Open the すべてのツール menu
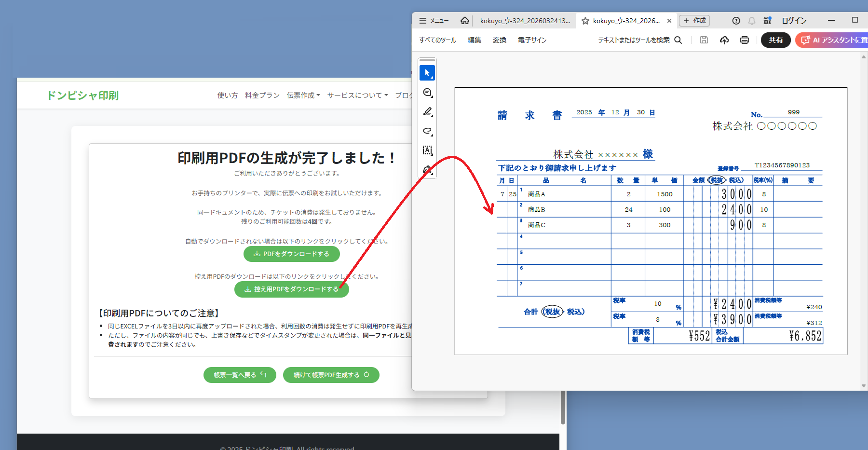Viewport: 868px width, 450px height. coord(437,40)
